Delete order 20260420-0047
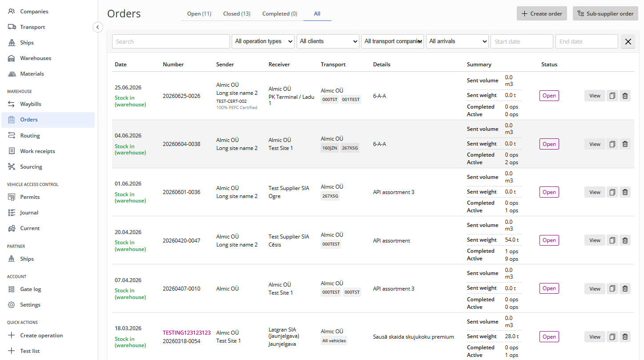Viewport: 644px width, 360px height. (x=625, y=240)
